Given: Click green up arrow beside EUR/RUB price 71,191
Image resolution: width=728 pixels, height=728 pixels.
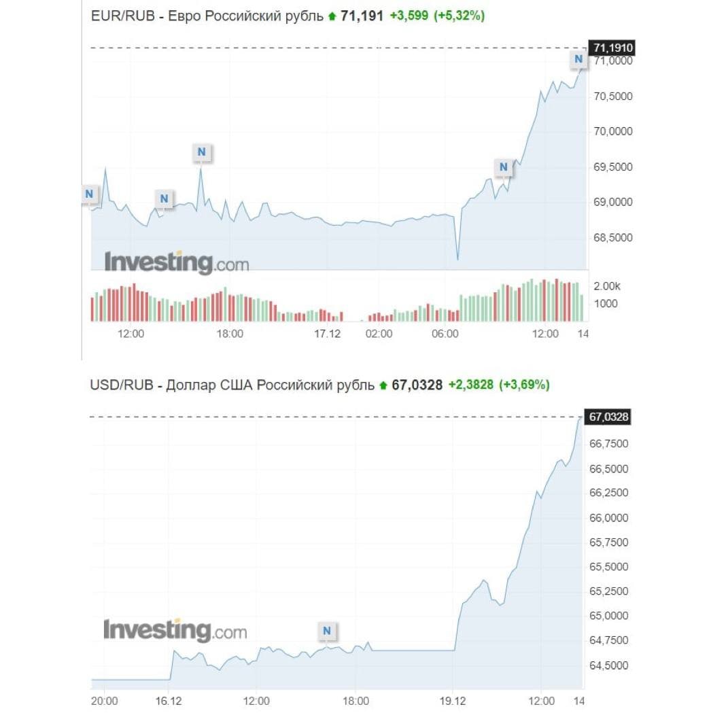Looking at the screenshot, I should pos(332,16).
